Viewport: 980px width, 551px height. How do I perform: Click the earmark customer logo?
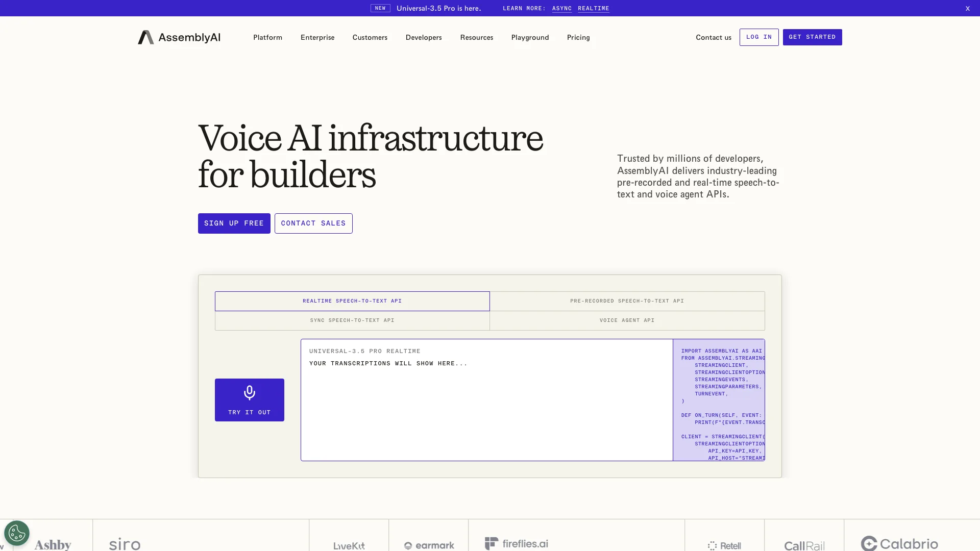pyautogui.click(x=429, y=545)
